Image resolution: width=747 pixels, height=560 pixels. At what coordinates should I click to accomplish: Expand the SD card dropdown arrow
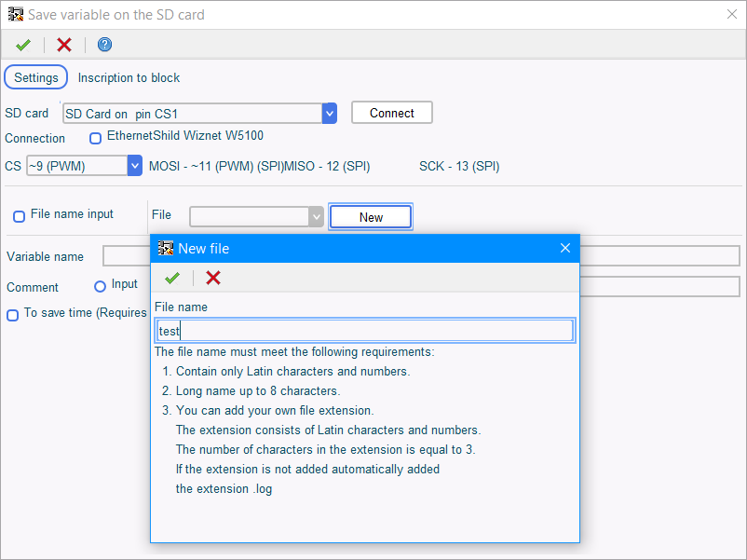coord(329,114)
